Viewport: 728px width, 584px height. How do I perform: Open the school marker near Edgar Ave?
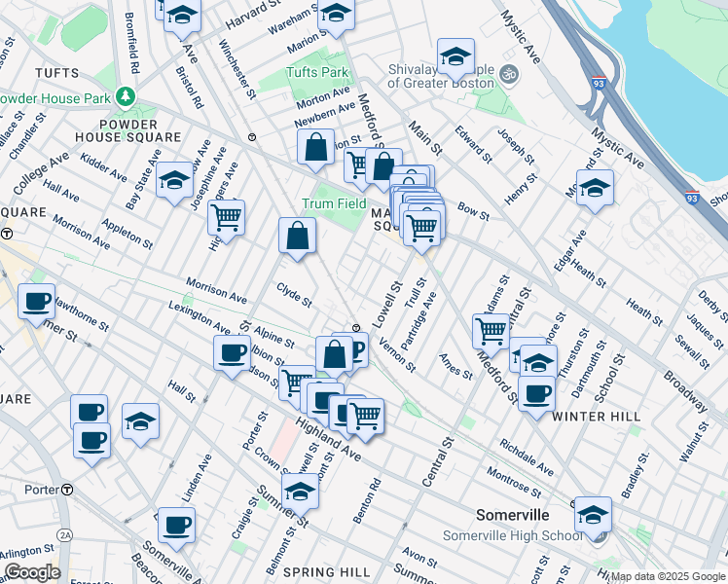[596, 190]
